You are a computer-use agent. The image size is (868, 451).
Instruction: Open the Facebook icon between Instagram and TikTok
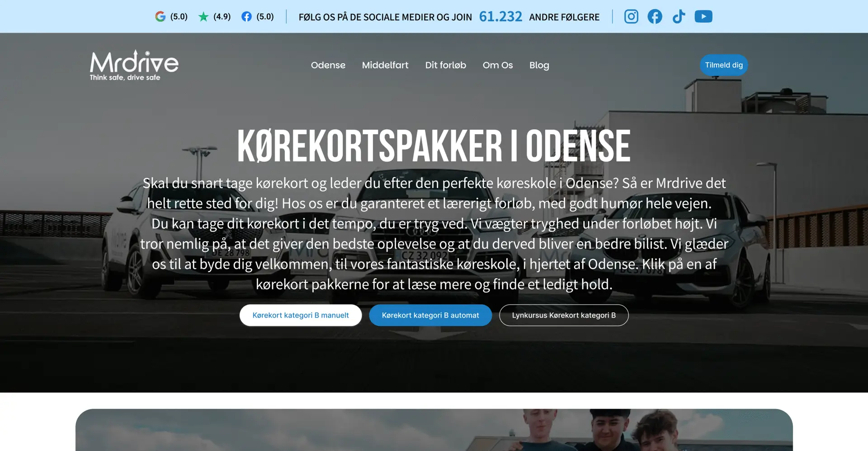pyautogui.click(x=655, y=17)
